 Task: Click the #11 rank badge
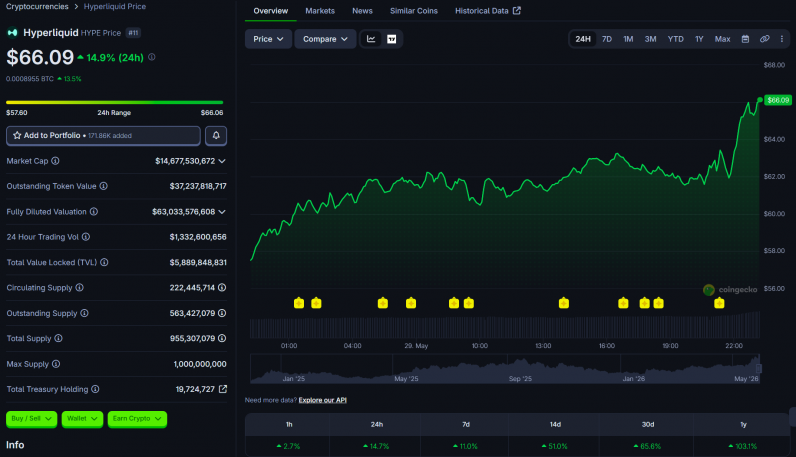133,33
